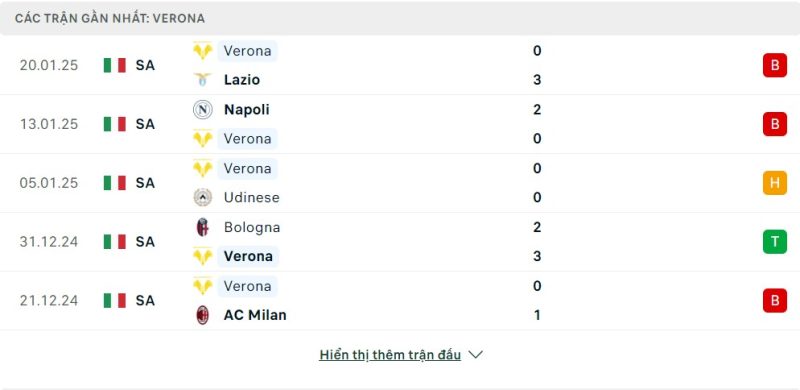Click the SA league label on 05.01.25 row
This screenshot has height=390, width=800.
145,183
